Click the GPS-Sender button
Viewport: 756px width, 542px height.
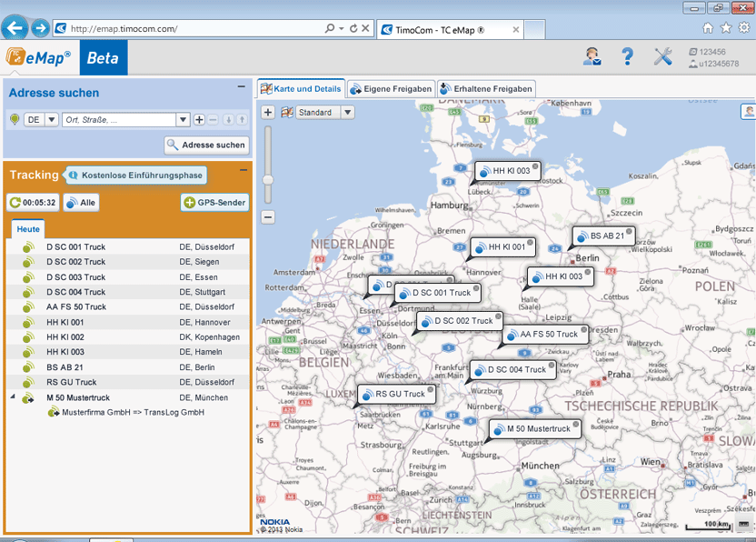pos(215,203)
